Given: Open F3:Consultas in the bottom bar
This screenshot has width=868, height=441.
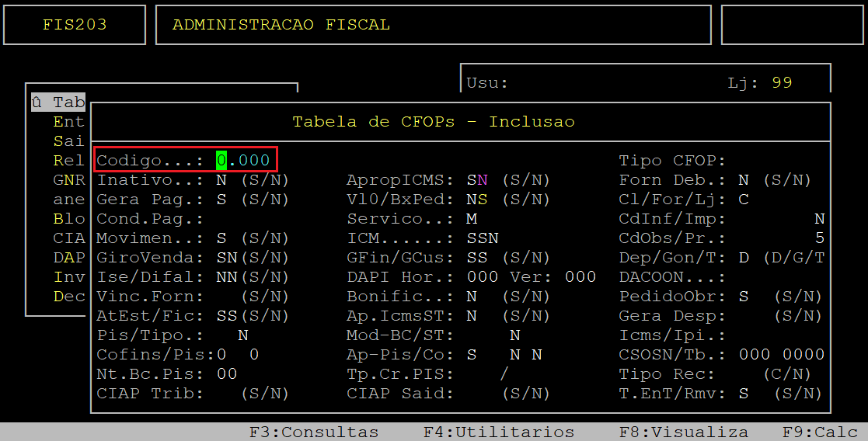Looking at the screenshot, I should point(313,432).
